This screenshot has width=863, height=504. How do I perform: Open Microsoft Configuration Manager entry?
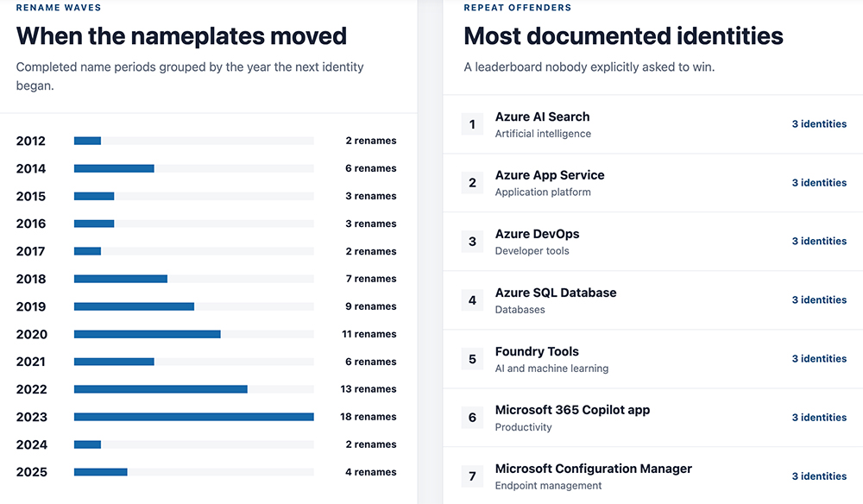click(652, 476)
